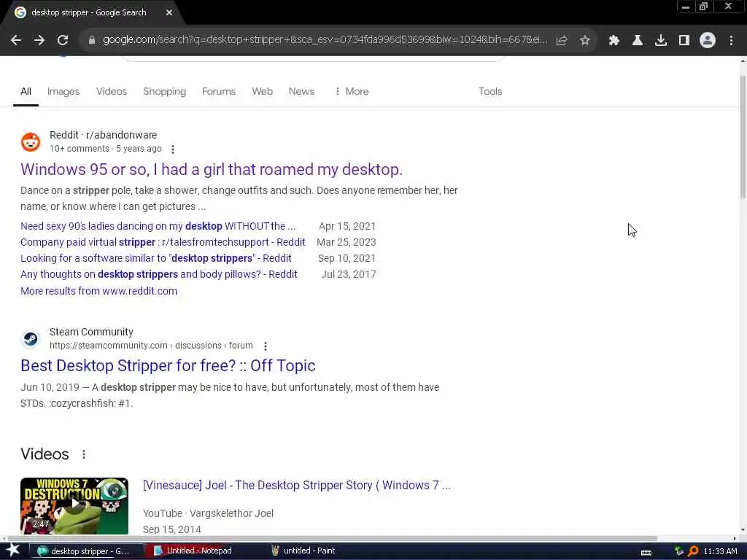This screenshot has width=747, height=560.
Task: Open Chrome's three-dot menu
Action: click(731, 41)
